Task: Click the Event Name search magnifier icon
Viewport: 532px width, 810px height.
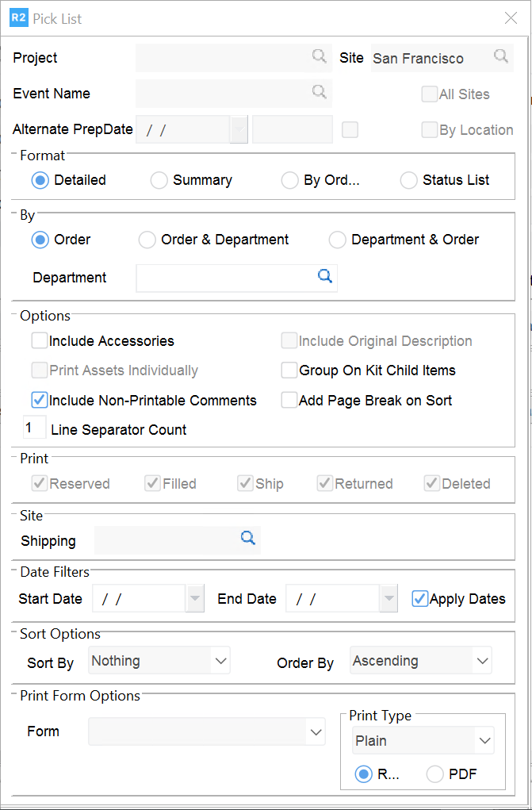Action: [x=319, y=92]
